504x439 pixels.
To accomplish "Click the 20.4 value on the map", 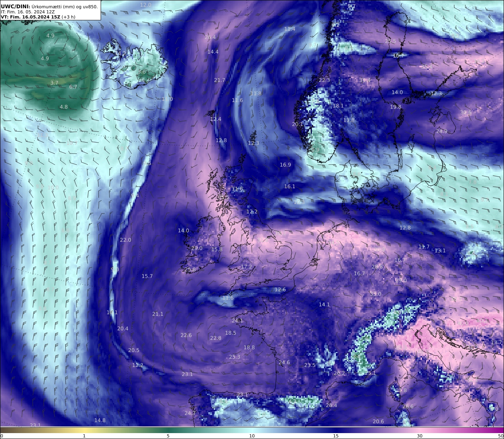I will pyautogui.click(x=122, y=328).
